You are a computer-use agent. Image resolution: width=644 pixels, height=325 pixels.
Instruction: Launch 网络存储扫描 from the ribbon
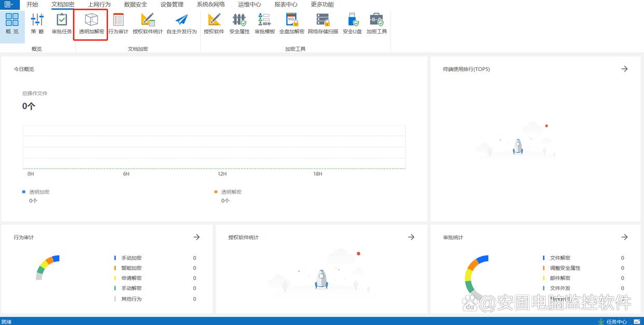(323, 24)
